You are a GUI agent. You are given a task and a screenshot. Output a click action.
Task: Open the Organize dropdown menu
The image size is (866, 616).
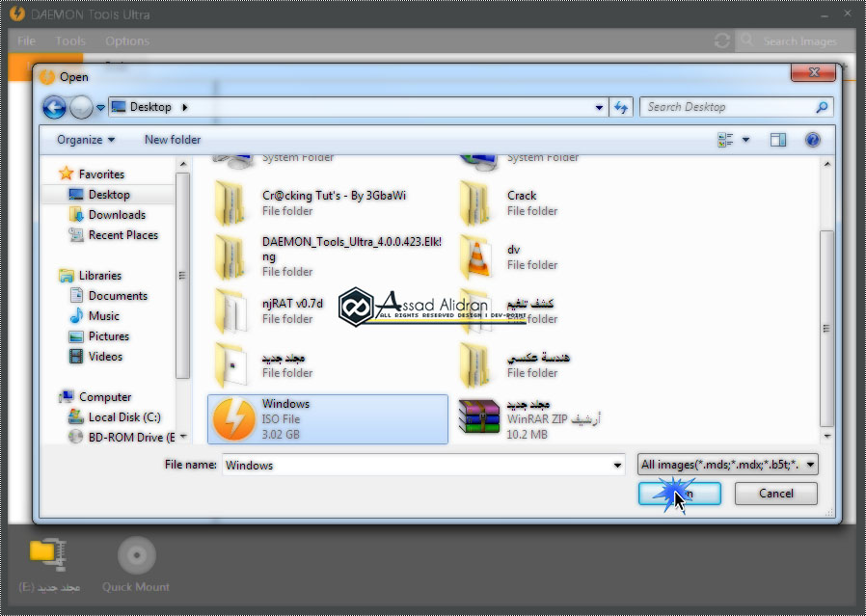pos(86,140)
